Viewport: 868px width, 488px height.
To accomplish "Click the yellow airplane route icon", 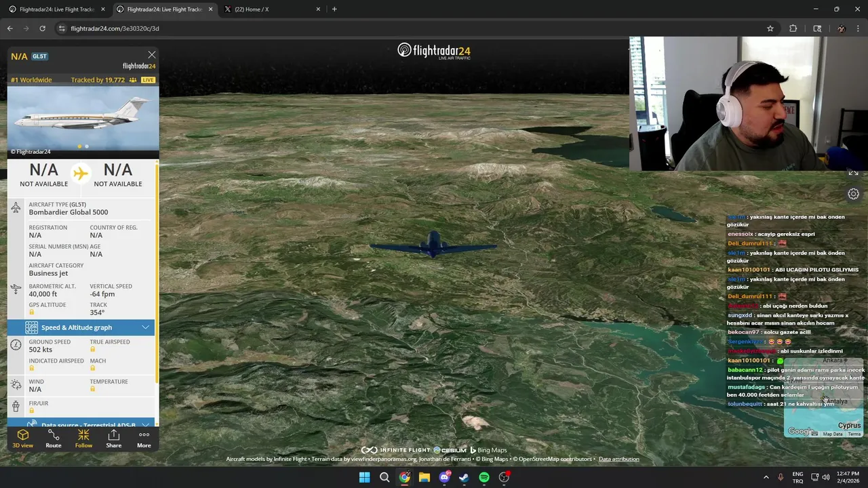I will pyautogui.click(x=81, y=174).
